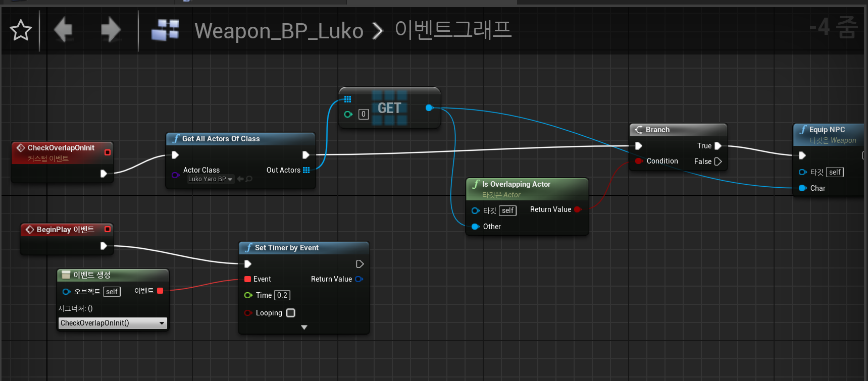Click CheckOverlapOnInit exec output pin

coord(104,174)
